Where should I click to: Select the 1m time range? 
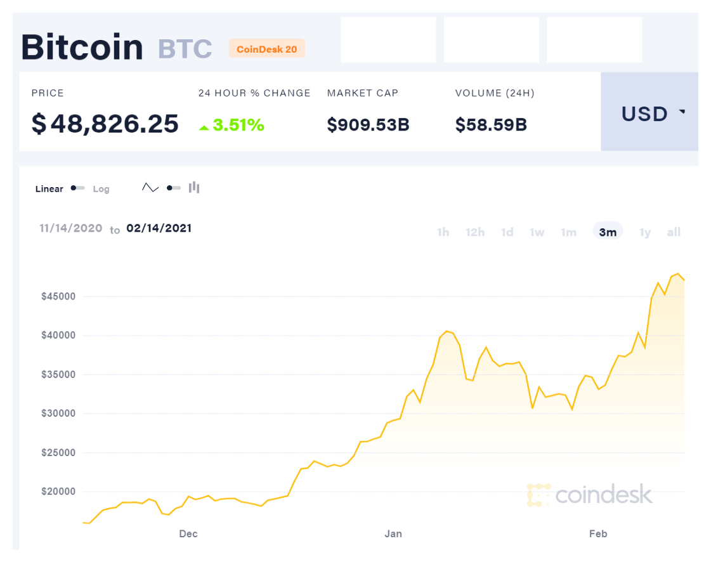pyautogui.click(x=569, y=232)
